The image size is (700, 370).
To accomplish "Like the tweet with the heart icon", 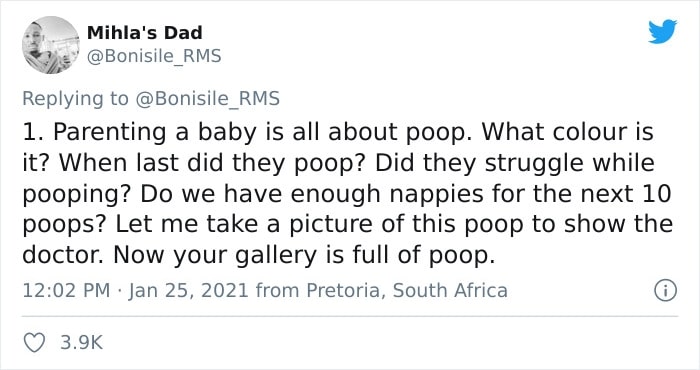I will coord(34,343).
